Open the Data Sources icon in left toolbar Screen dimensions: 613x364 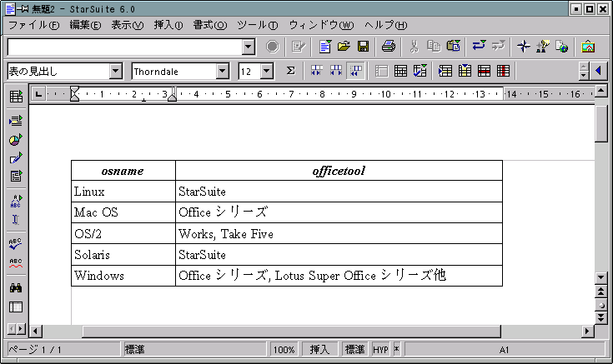[16, 307]
